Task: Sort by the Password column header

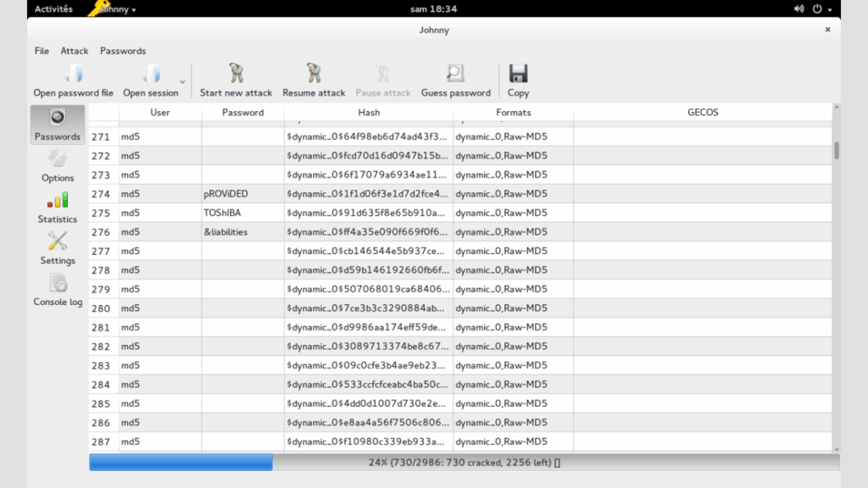Action: click(x=242, y=112)
